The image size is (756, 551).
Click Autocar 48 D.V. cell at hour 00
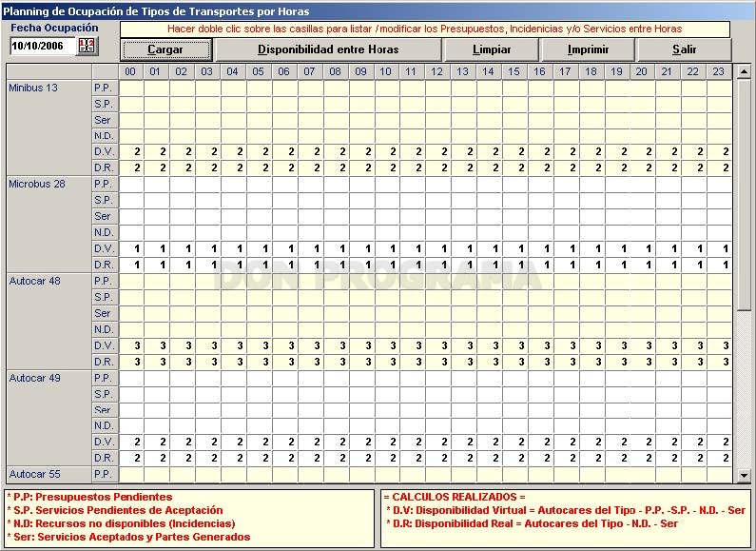click(131, 345)
